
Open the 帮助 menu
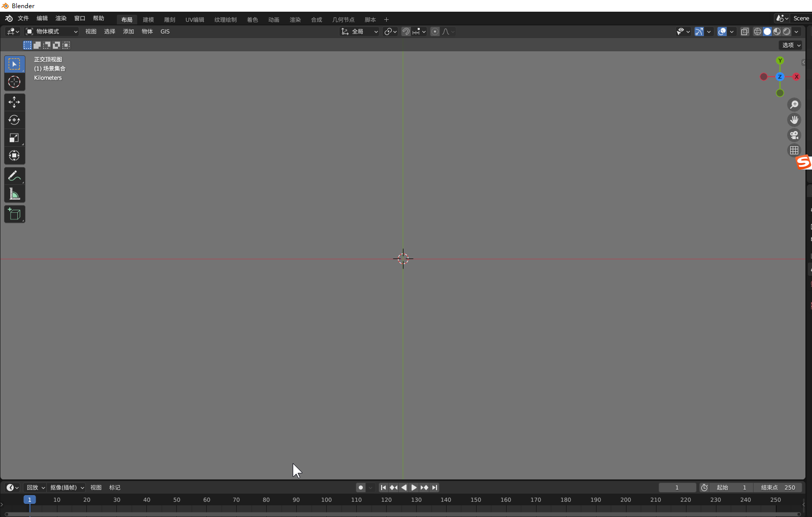coord(99,18)
